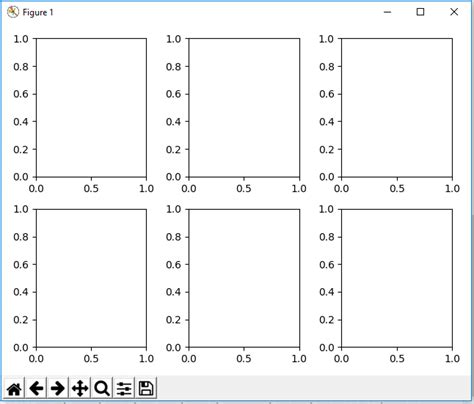
Task: Click the matplotlib icon in title bar
Action: tap(13, 12)
